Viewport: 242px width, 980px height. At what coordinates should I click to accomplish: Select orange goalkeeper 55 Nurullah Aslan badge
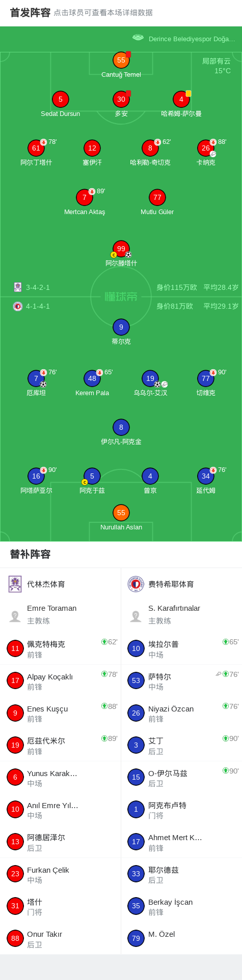121,513
